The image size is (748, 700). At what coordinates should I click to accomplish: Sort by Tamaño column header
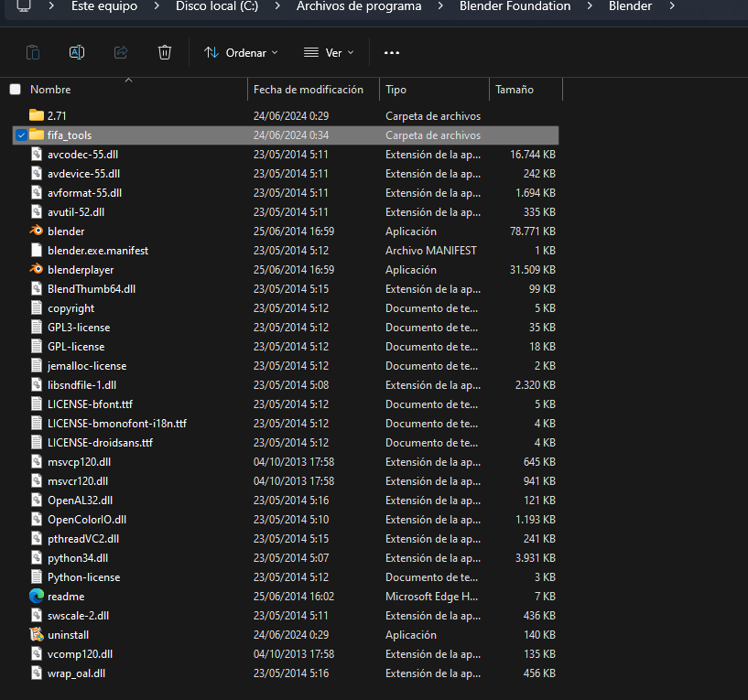pos(515,89)
